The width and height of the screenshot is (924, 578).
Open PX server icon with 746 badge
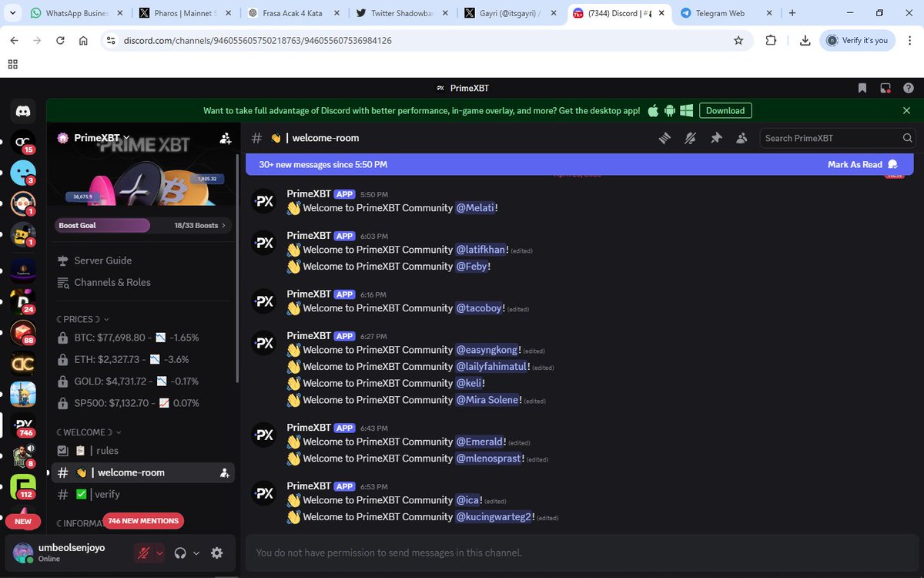[x=23, y=425]
